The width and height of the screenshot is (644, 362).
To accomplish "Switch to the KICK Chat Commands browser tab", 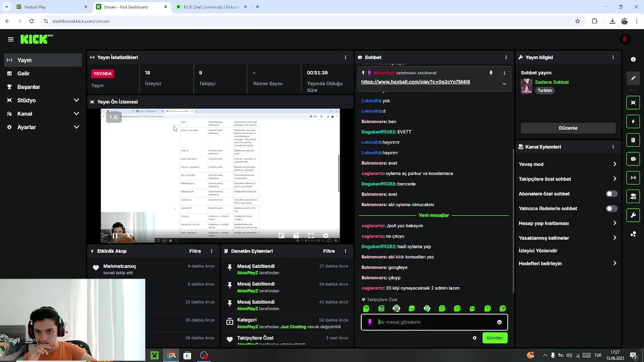I will pos(211,7).
